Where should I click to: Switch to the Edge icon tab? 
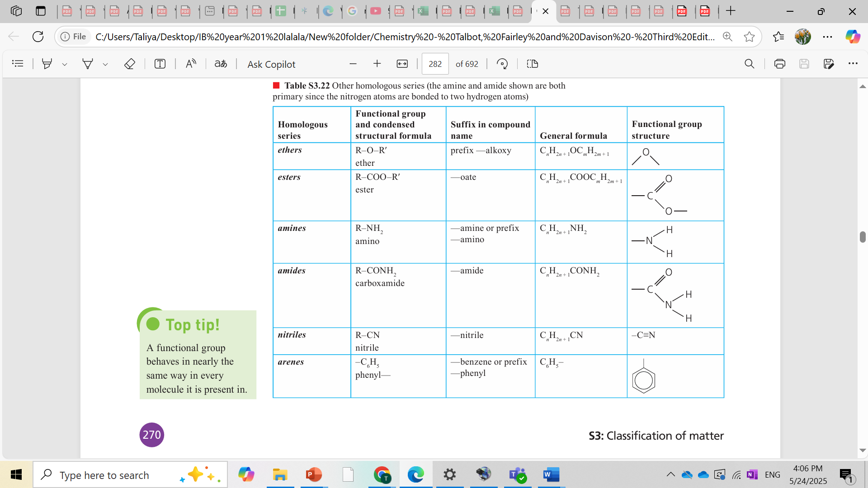coord(328,11)
